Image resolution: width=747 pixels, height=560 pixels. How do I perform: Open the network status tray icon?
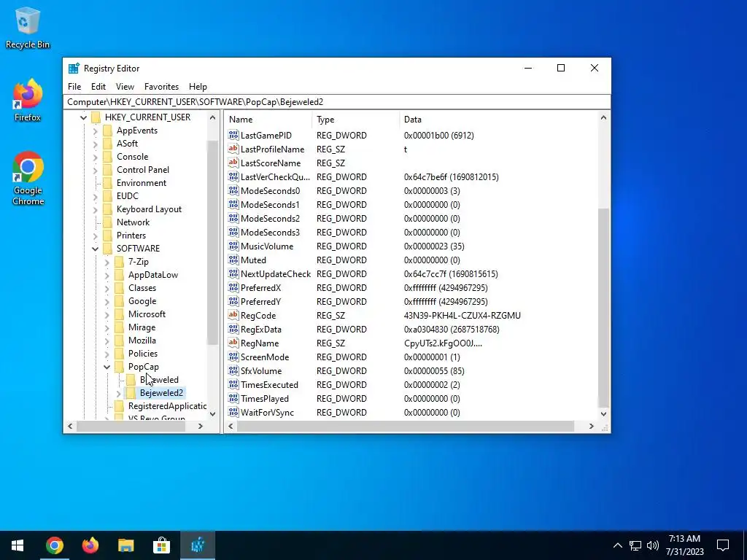click(x=635, y=545)
